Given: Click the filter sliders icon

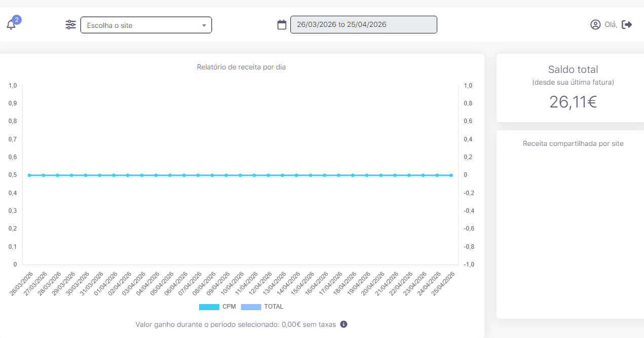Looking at the screenshot, I should [70, 24].
